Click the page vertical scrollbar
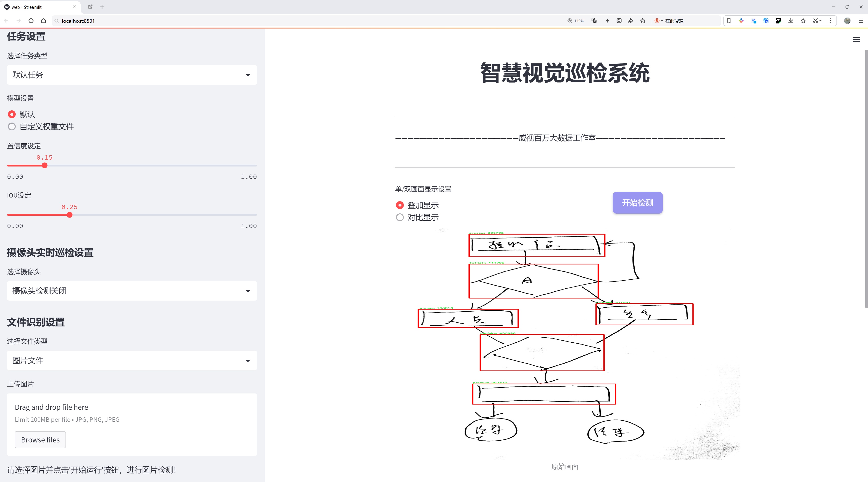Viewport: 868px width, 482px height. click(x=866, y=179)
